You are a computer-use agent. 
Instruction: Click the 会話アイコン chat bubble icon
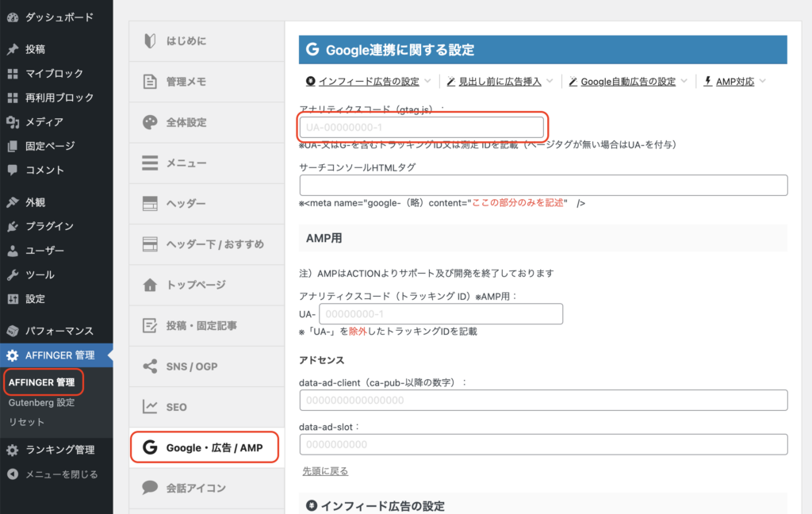(150, 488)
